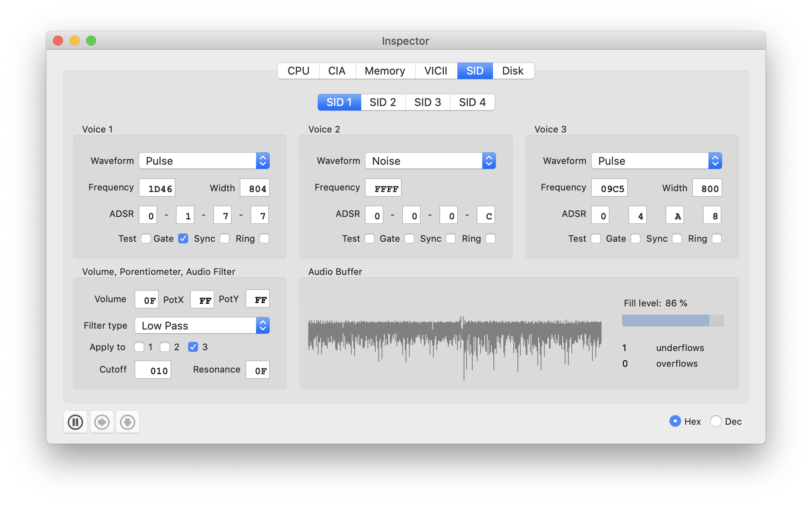Image resolution: width=812 pixels, height=505 pixels.
Task: Open Voice 3 Waveform dropdown
Action: (x=657, y=161)
